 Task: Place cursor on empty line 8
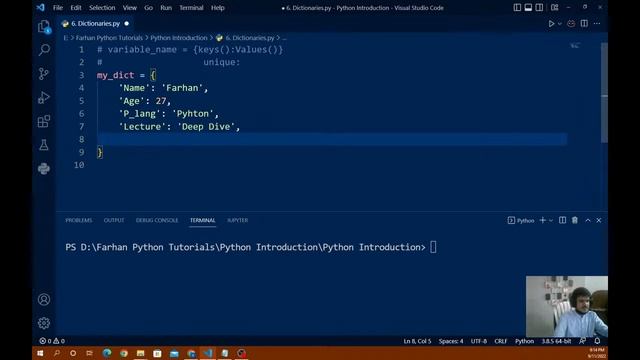332,139
